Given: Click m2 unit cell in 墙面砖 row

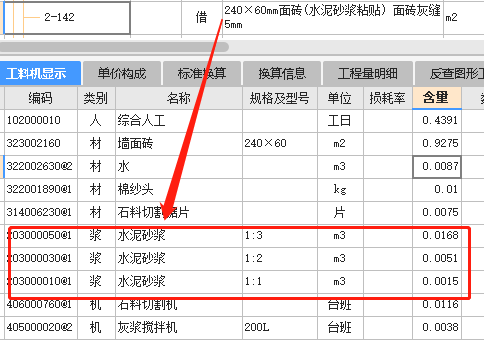Looking at the screenshot, I should click(x=340, y=144).
